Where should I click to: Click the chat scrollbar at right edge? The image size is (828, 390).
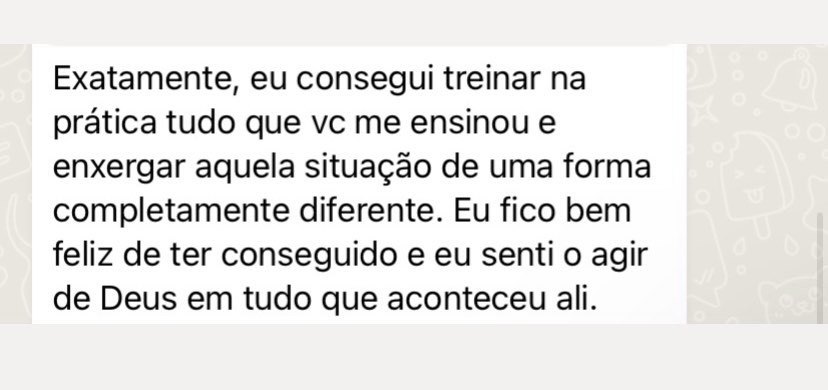(820, 268)
